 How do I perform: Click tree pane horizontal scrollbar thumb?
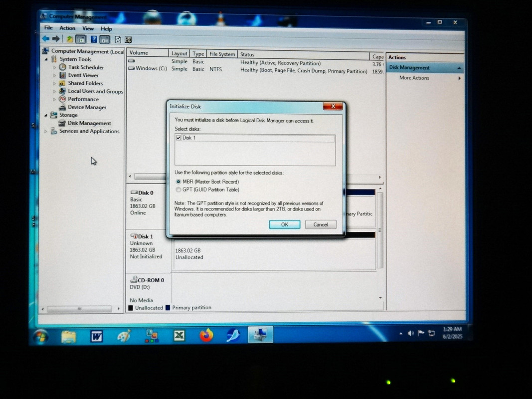tap(79, 309)
